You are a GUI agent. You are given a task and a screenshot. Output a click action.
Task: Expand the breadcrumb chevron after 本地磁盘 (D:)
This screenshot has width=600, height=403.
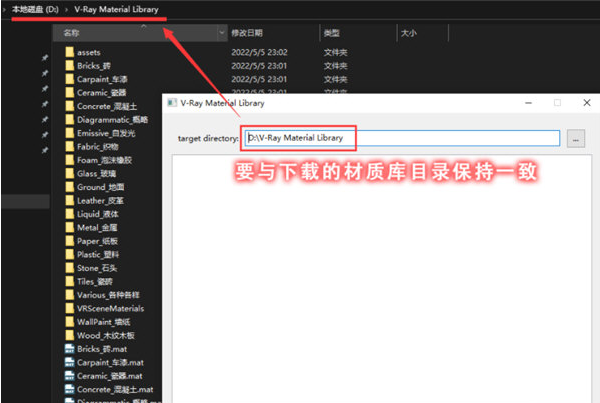pos(66,9)
